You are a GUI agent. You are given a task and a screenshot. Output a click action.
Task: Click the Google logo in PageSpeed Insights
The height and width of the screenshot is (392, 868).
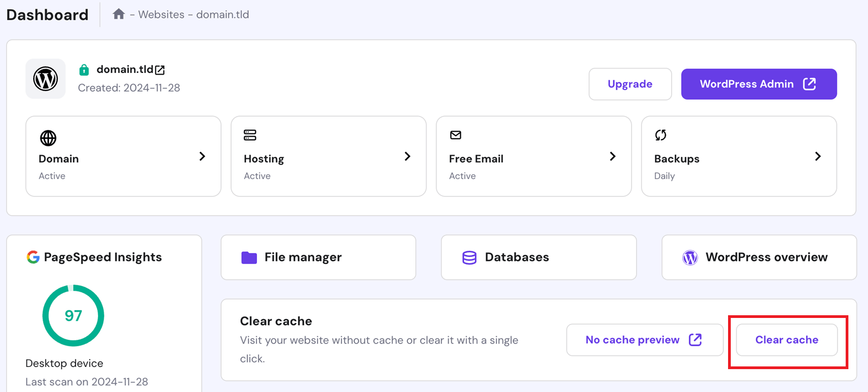pos(33,257)
